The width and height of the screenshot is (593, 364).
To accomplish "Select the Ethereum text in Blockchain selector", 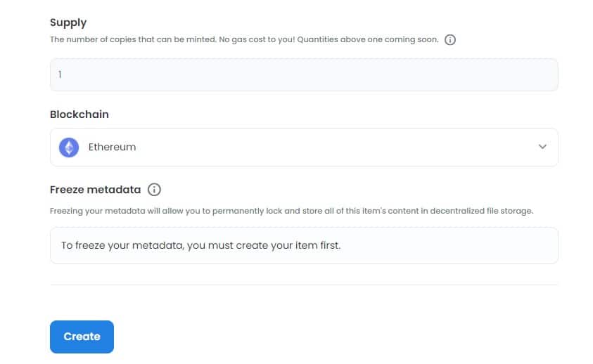I will 112,148.
